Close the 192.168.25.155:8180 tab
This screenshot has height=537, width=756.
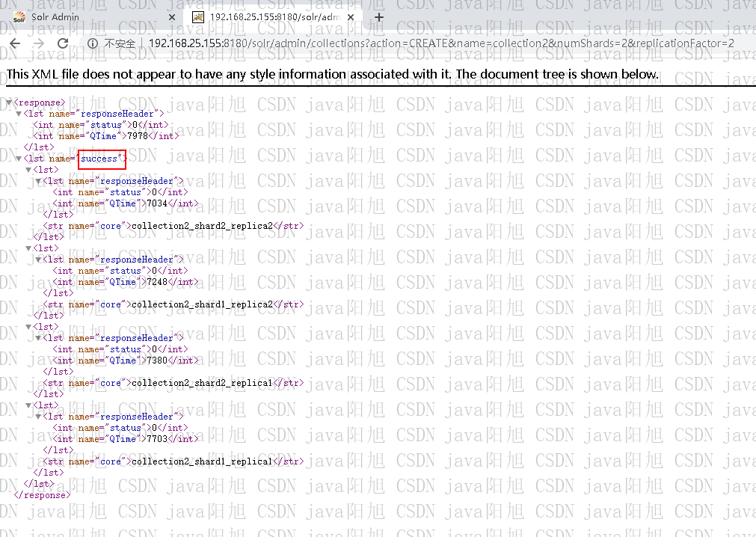[x=351, y=17]
